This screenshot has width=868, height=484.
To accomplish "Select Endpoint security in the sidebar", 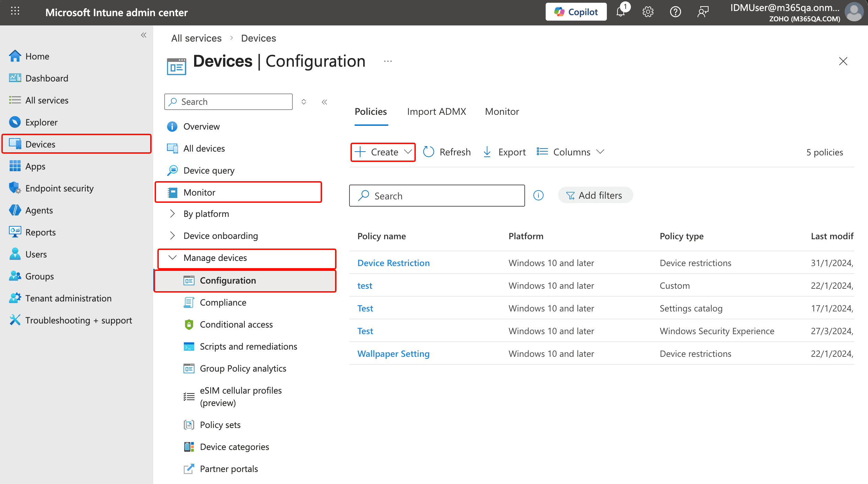I will 59,188.
